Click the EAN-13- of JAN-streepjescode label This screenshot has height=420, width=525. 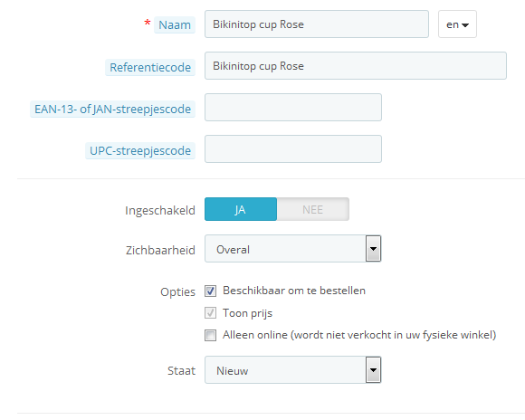(x=112, y=110)
